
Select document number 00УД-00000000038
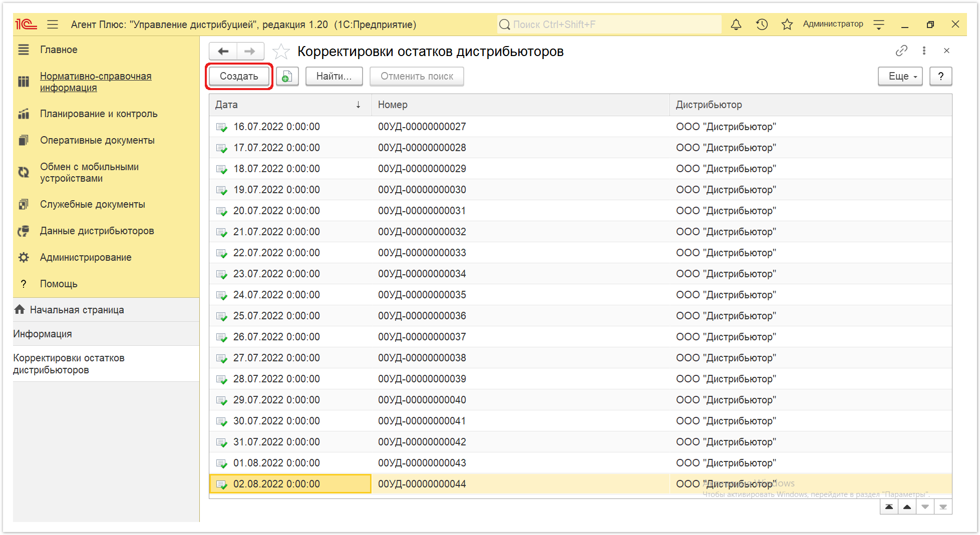pos(422,358)
